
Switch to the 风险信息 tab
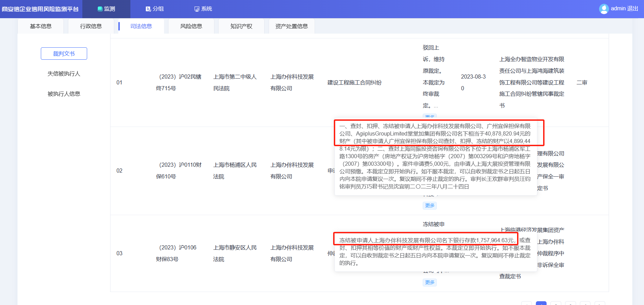click(x=191, y=26)
